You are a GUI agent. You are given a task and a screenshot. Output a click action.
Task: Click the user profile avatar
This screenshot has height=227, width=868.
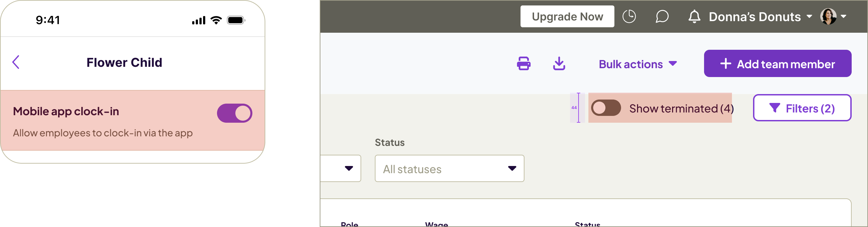click(828, 16)
